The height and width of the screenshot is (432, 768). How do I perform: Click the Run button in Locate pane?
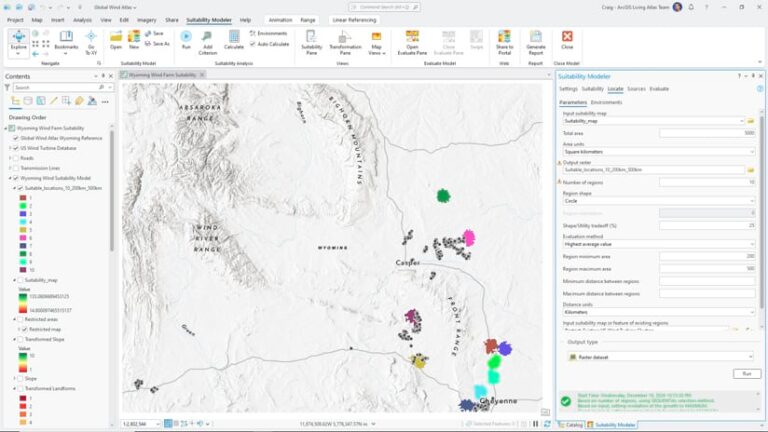pyautogui.click(x=747, y=374)
